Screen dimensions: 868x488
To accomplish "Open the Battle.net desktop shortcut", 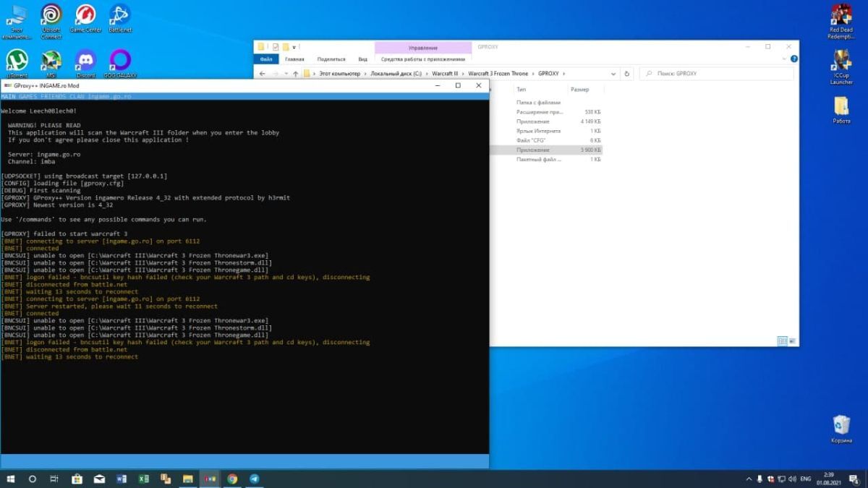I will (119, 15).
